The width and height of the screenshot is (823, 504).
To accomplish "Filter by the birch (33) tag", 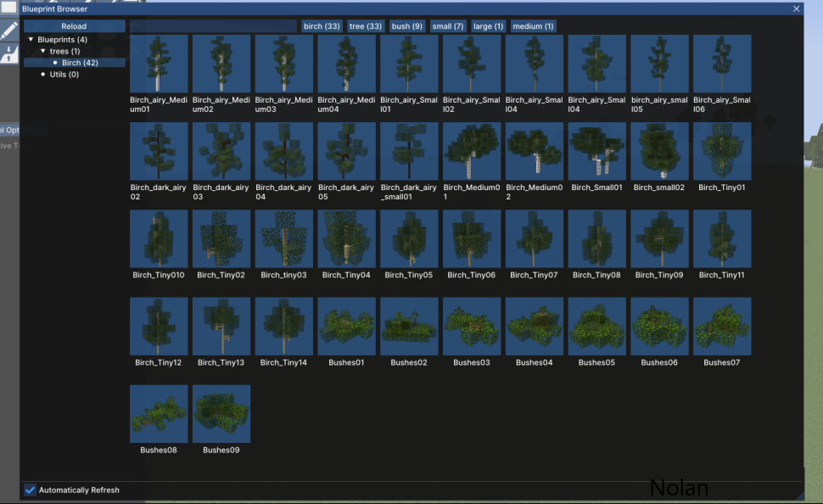I will coord(322,26).
